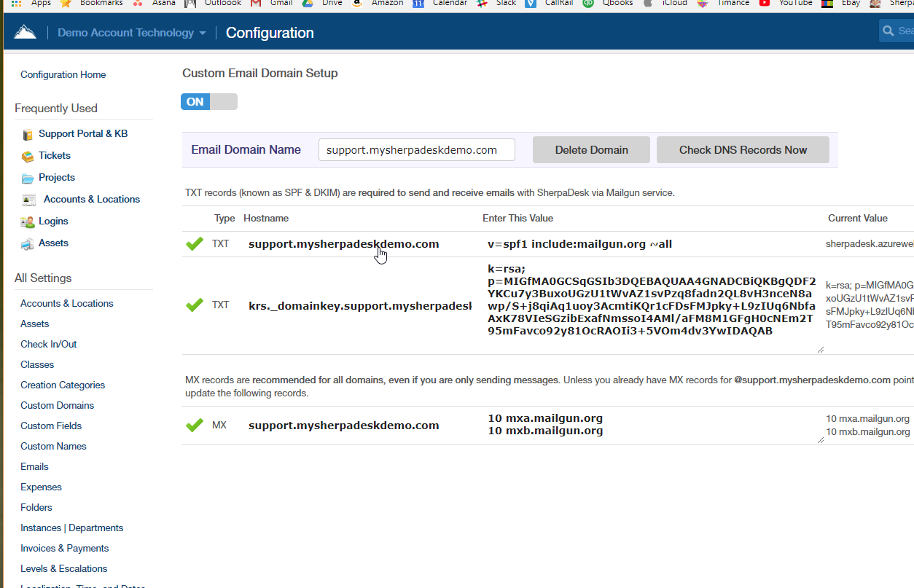Screen dimensions: 914x588
Task: Click the Email Domain Name input field
Action: [x=416, y=149]
